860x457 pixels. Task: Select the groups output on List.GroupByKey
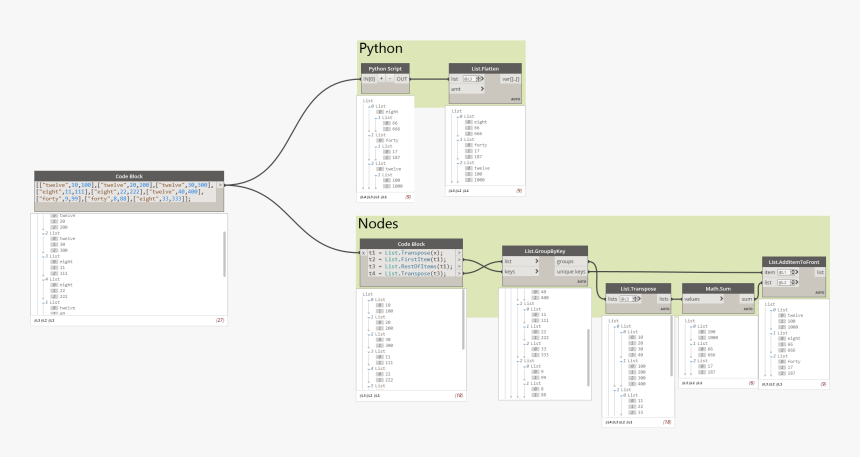pos(571,261)
